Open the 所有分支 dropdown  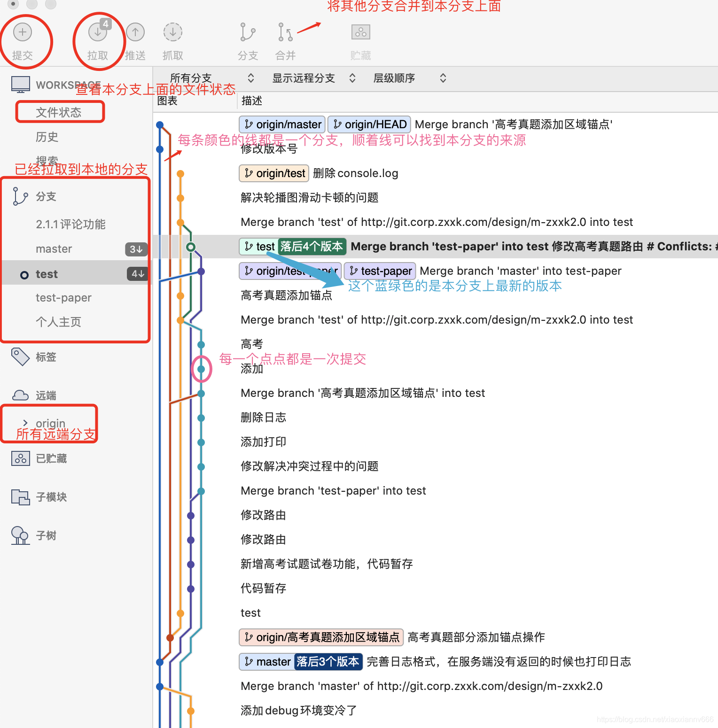pos(211,78)
